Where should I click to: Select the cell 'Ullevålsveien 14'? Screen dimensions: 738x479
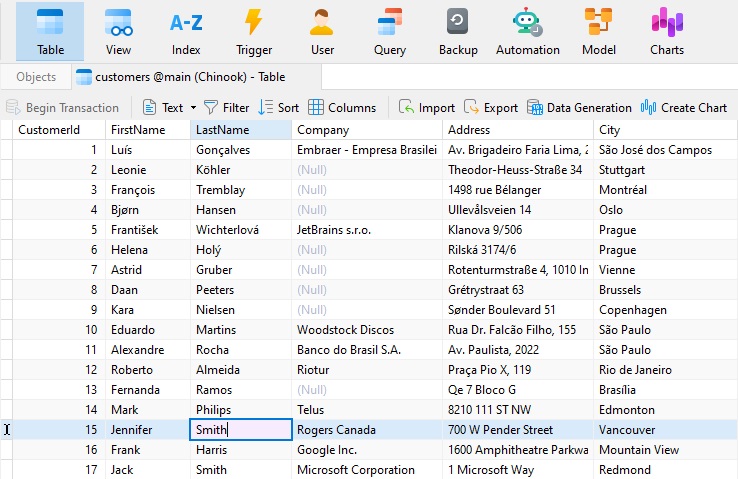coord(518,210)
